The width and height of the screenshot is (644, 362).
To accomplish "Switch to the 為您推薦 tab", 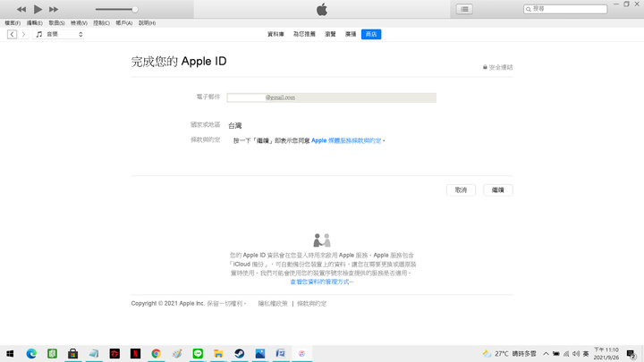I will (x=304, y=35).
